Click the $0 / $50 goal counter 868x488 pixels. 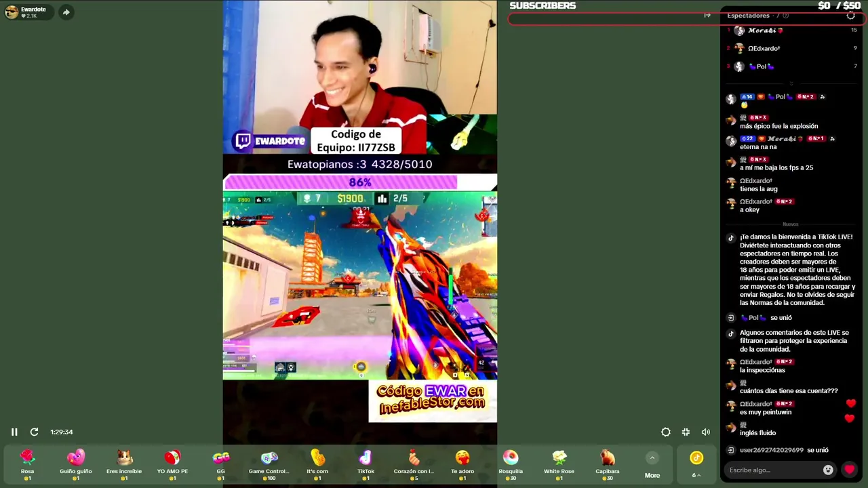tap(840, 5)
